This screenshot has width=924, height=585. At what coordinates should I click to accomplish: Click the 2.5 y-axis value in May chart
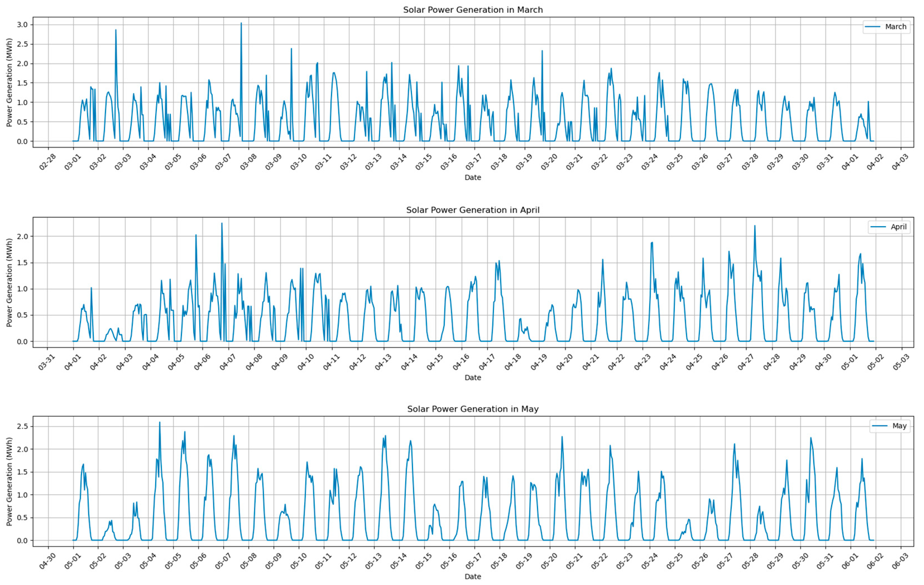[23, 426]
